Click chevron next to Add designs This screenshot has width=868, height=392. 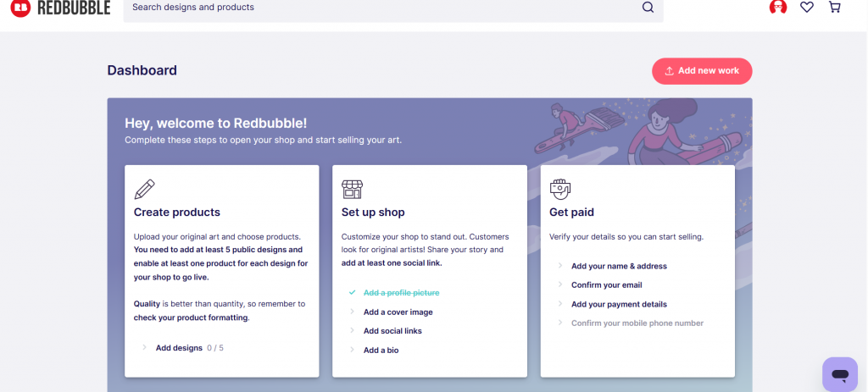[144, 348]
